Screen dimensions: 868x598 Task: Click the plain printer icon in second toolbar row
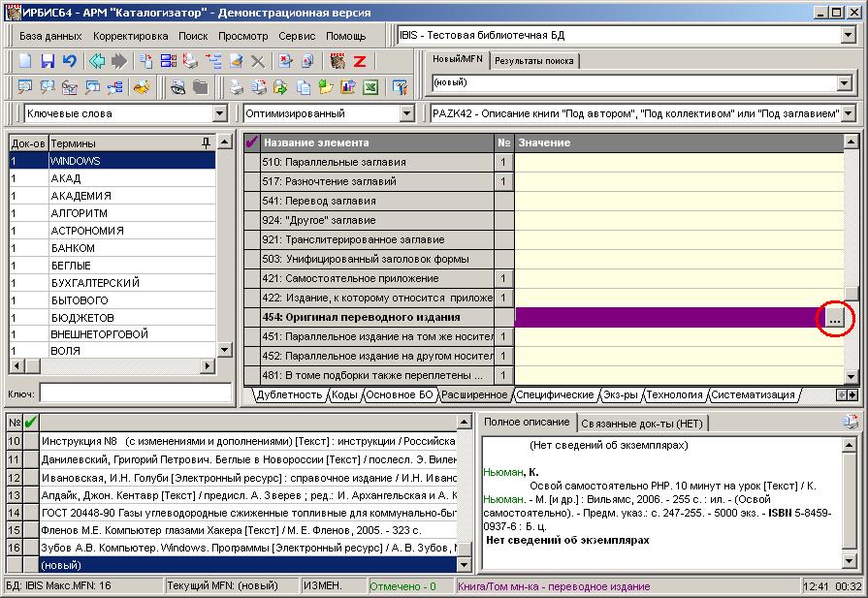point(237,87)
